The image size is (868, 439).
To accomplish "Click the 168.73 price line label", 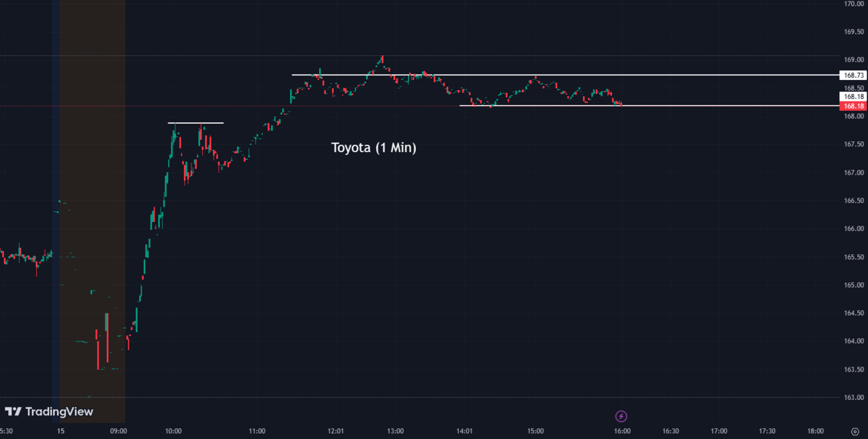I will (853, 75).
